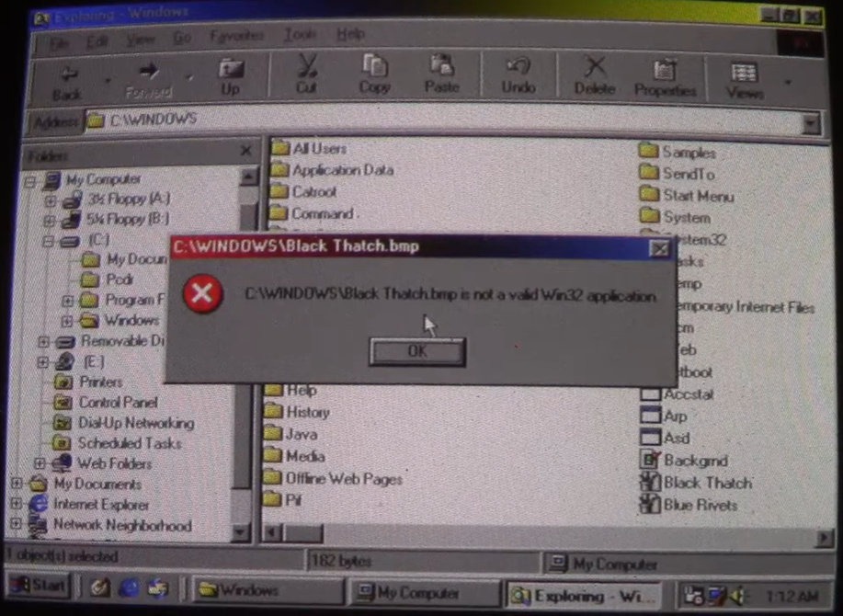
Task: Click the Forward toolbar button
Action: (149, 81)
